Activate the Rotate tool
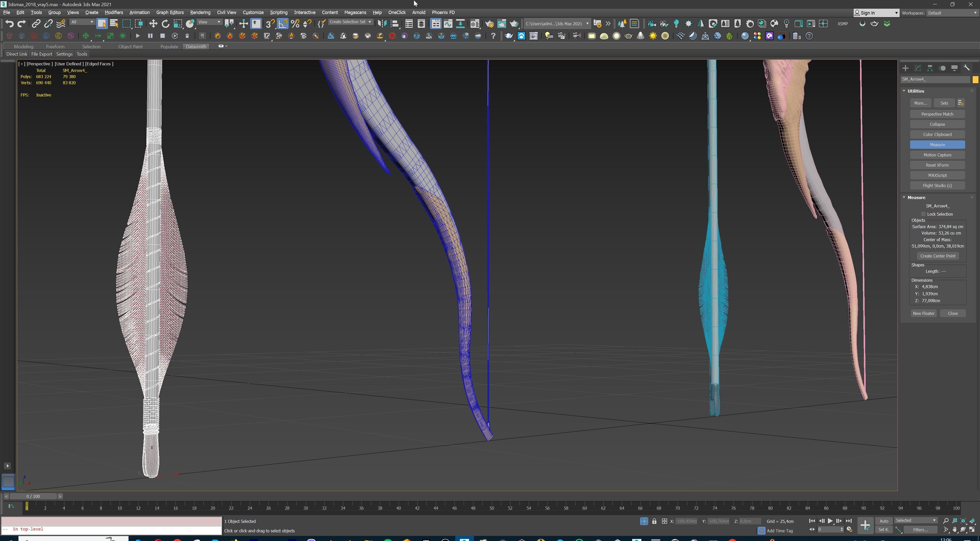980x541 pixels. point(165,23)
